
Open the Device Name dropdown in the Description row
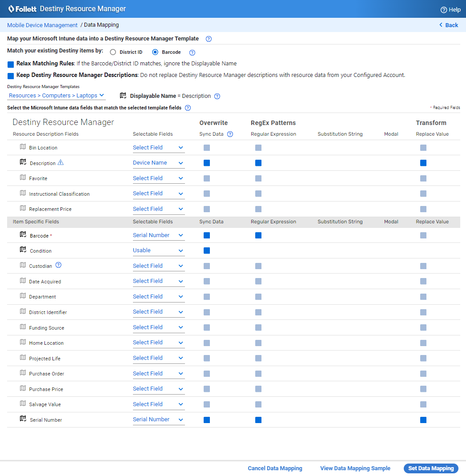[158, 163]
